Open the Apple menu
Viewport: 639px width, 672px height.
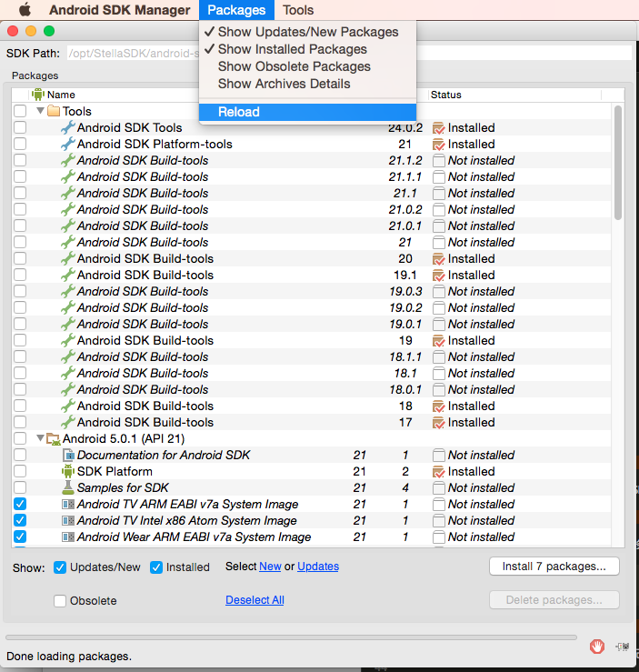pos(25,9)
